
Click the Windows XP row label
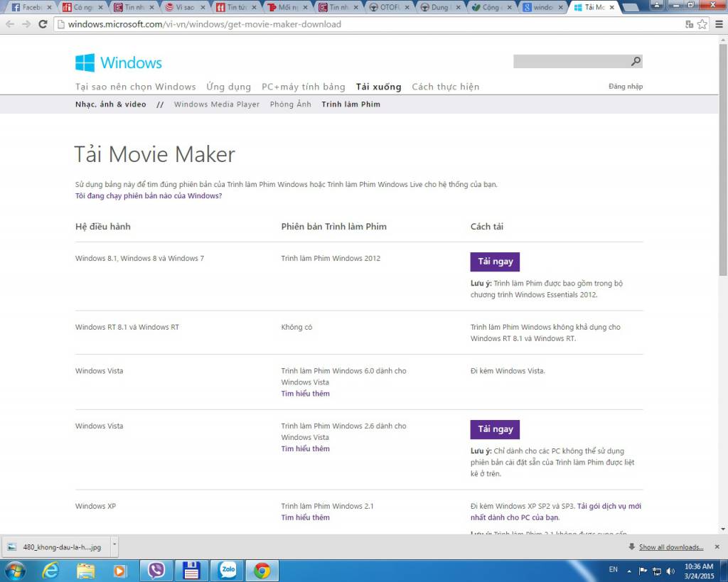click(95, 507)
